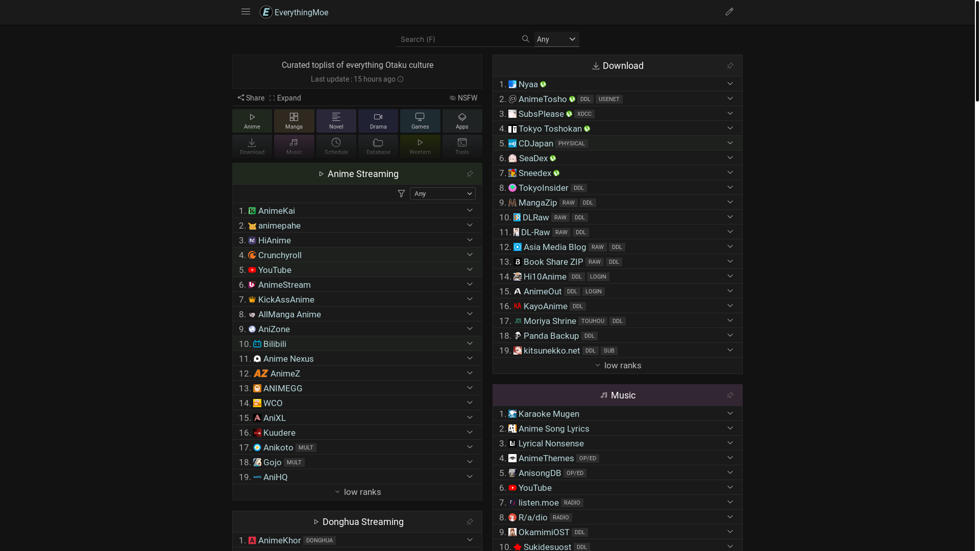The height and width of the screenshot is (551, 980).
Task: Click the AnimeKai favicon
Action: coord(252,211)
